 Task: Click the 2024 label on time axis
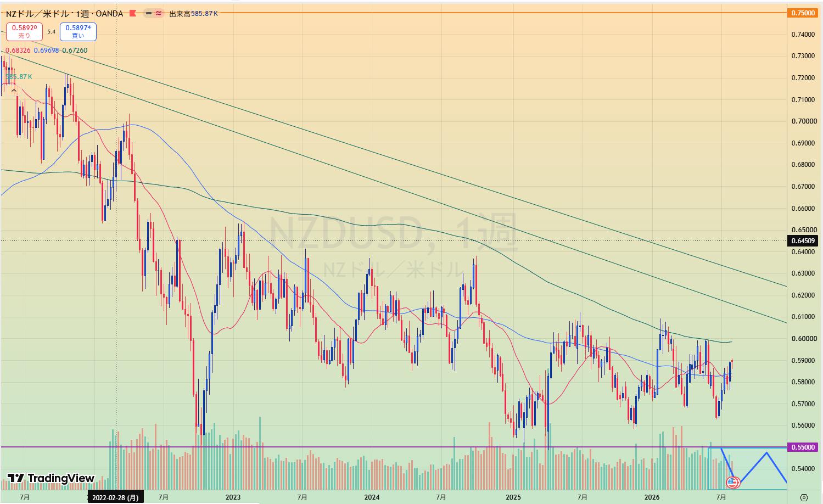click(372, 497)
